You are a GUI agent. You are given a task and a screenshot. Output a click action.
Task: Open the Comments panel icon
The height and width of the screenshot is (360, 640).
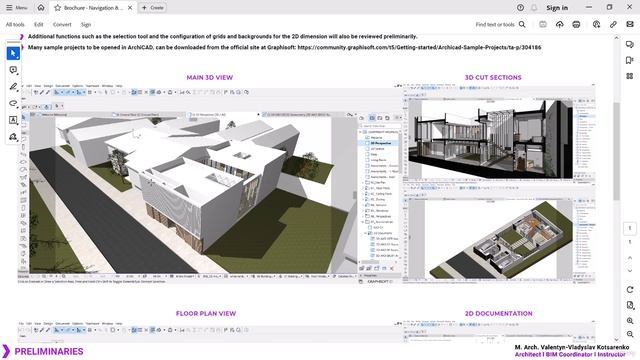point(629,44)
